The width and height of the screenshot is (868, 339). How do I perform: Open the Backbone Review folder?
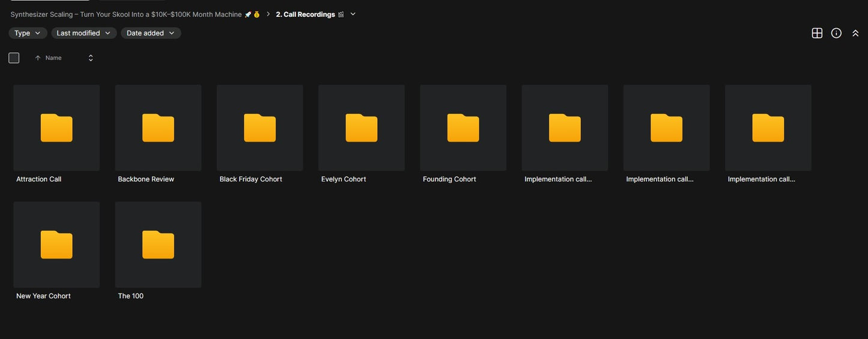[x=158, y=128]
